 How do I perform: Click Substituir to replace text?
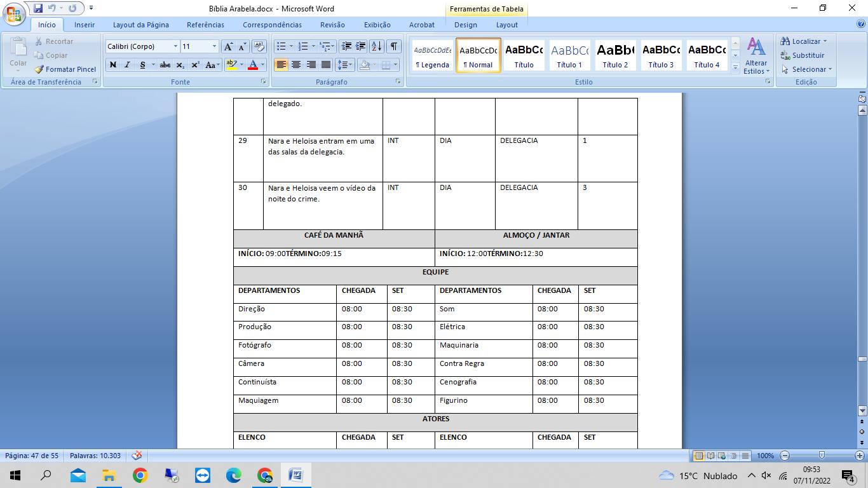click(803, 55)
